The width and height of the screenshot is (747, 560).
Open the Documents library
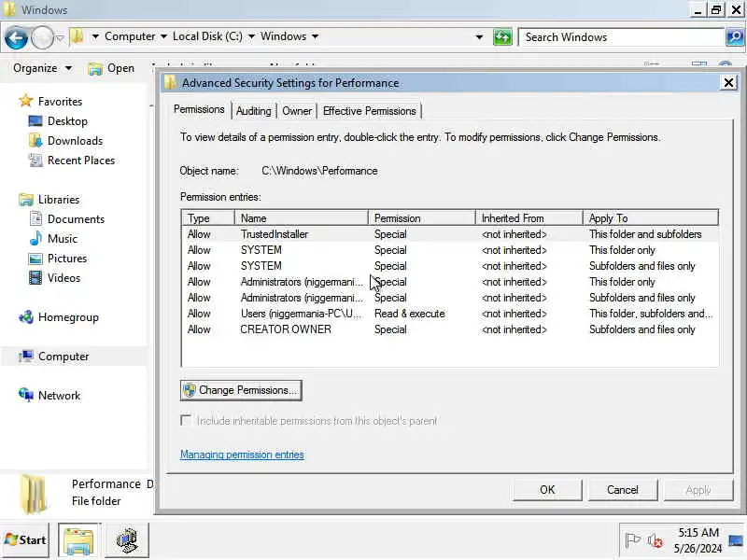click(x=76, y=219)
